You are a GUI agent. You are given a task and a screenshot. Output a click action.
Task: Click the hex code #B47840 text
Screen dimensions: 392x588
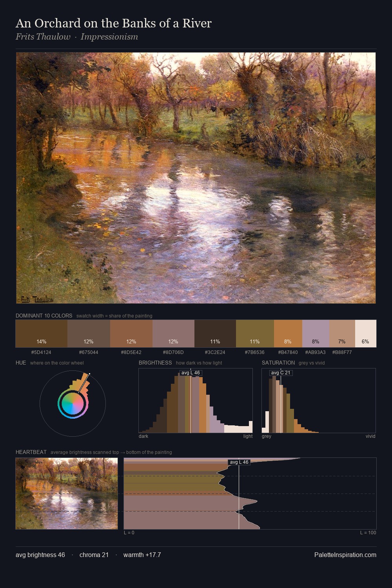(288, 352)
